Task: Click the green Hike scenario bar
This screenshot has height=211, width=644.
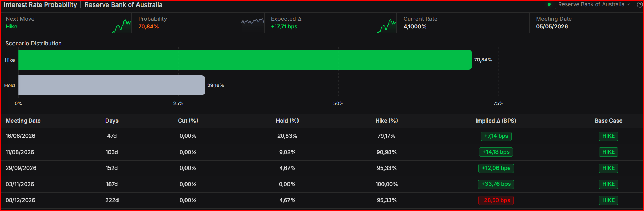Action: 245,60
